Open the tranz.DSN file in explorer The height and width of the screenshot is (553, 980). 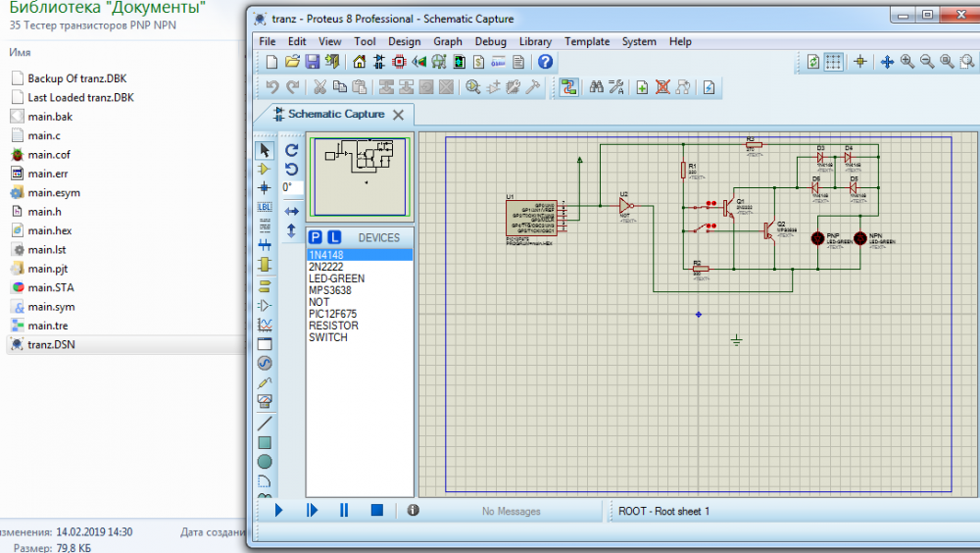coord(52,344)
